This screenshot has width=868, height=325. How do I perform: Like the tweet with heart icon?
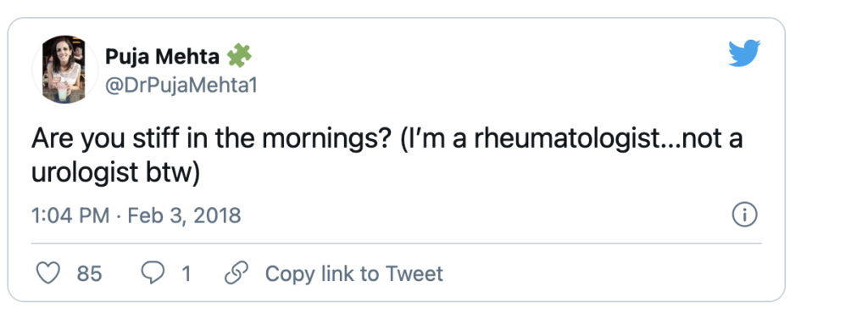coord(47,273)
